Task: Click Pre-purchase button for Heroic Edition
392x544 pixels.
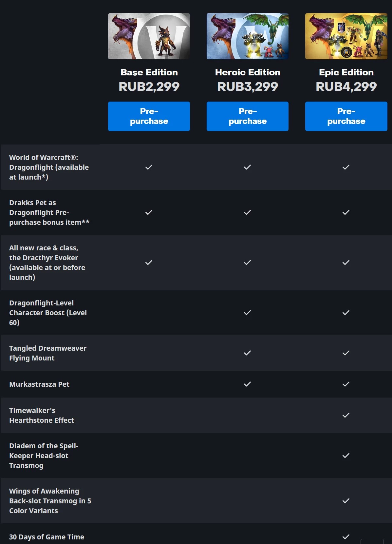Action: tap(248, 116)
